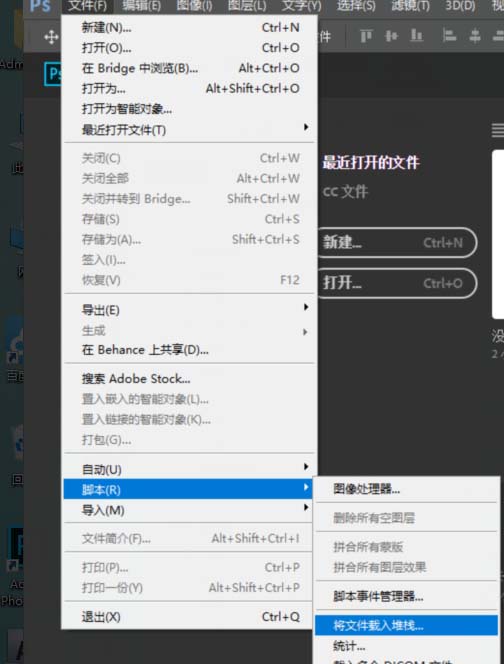Screen dimensions: 504x664
Task: Choose 退出(X) to quit Photoshop
Action: coord(190,617)
